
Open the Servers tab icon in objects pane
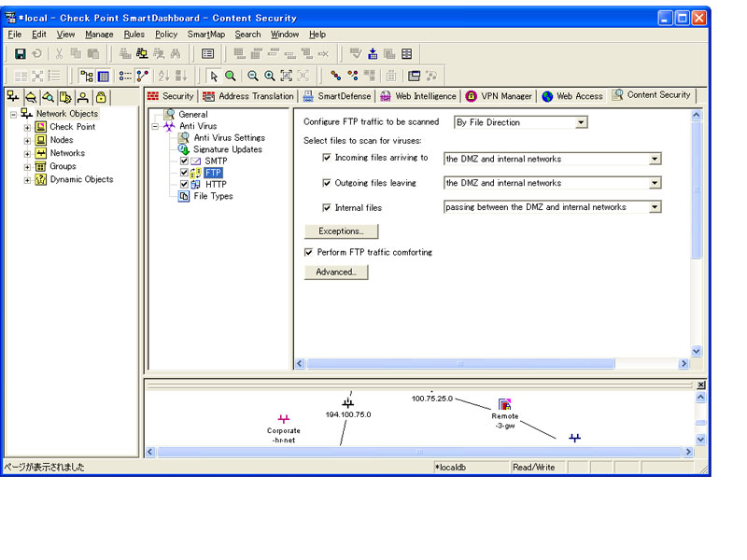point(65,97)
